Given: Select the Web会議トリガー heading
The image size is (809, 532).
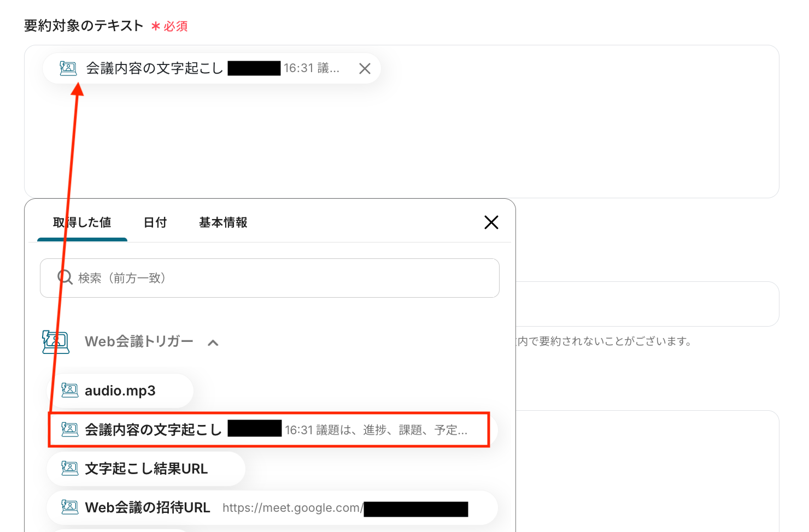Looking at the screenshot, I should click(x=139, y=342).
